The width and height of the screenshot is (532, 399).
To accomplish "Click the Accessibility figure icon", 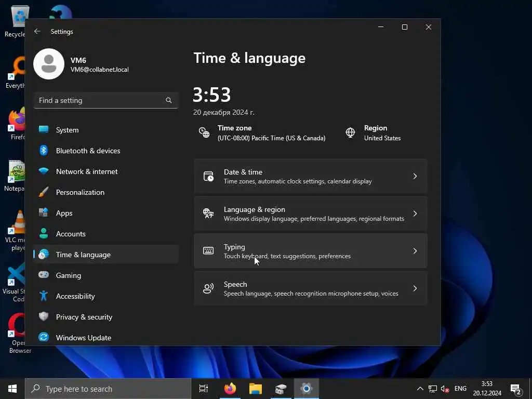I will (44, 296).
